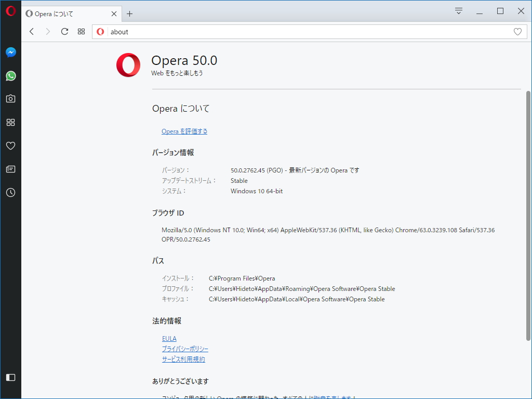Open Facebook Messenger from the sidebar
The image size is (532, 399).
10,52
